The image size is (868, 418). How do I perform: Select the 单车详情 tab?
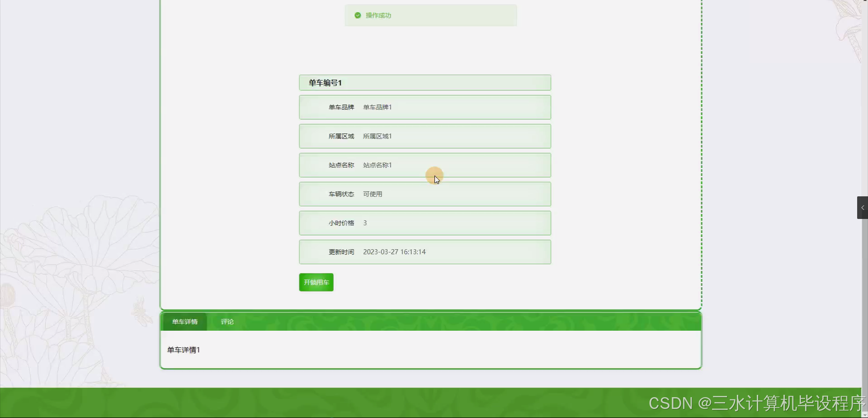(x=184, y=322)
